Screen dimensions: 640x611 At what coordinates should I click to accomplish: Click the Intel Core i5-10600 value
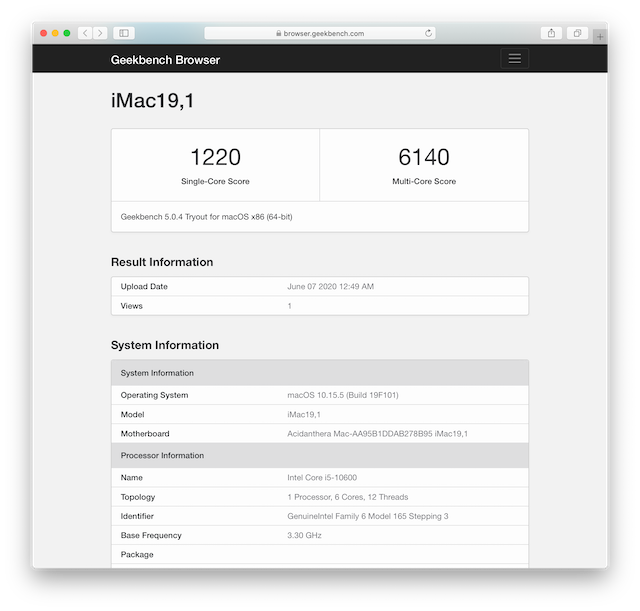[322, 478]
